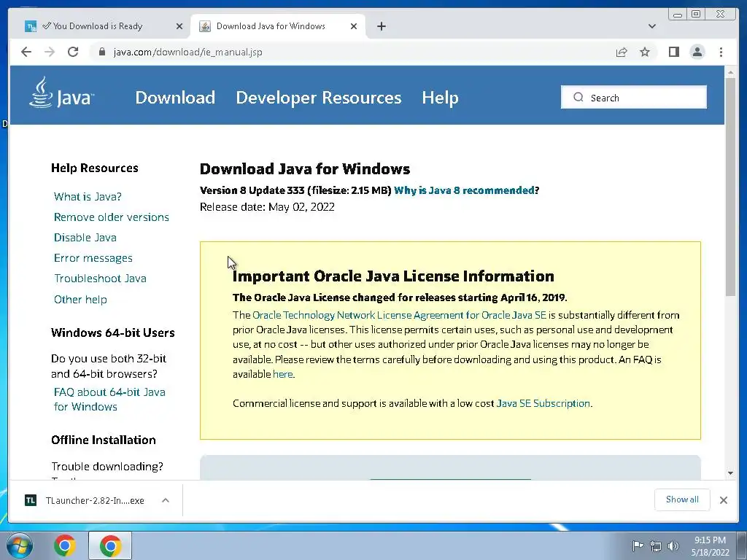Viewport: 747px width, 560px height.
Task: View site info via the padlock icon
Action: click(102, 52)
